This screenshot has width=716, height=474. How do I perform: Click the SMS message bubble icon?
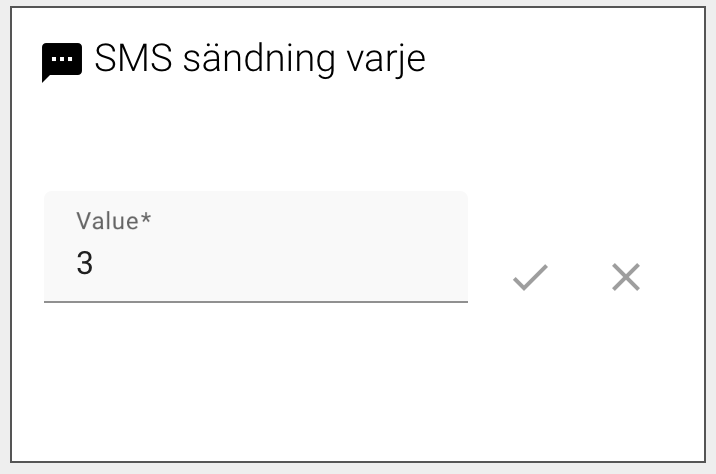click(62, 62)
